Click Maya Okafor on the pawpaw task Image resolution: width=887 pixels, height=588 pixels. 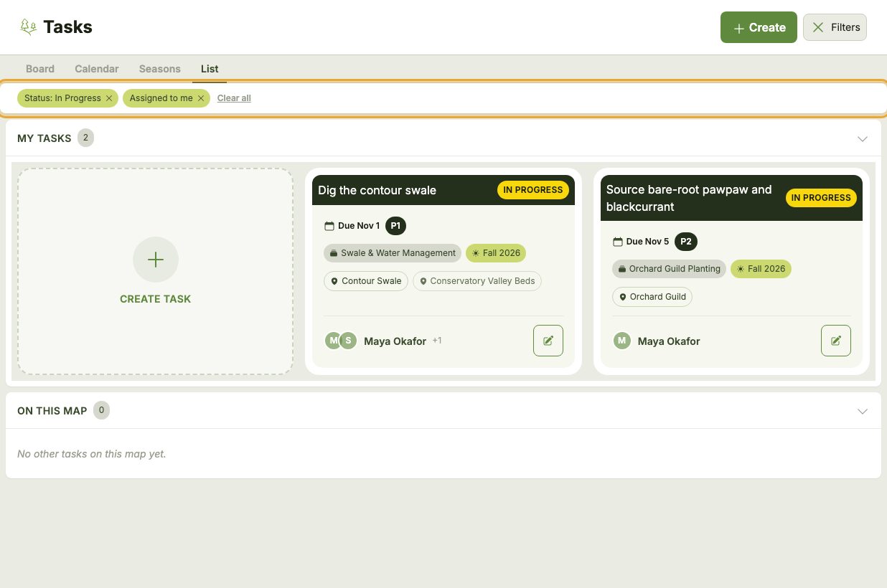669,341
